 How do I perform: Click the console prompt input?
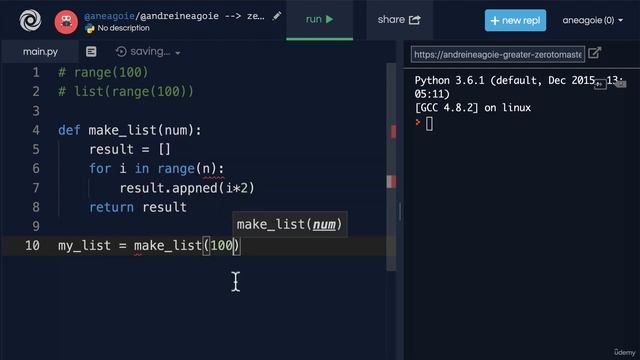pyautogui.click(x=429, y=123)
